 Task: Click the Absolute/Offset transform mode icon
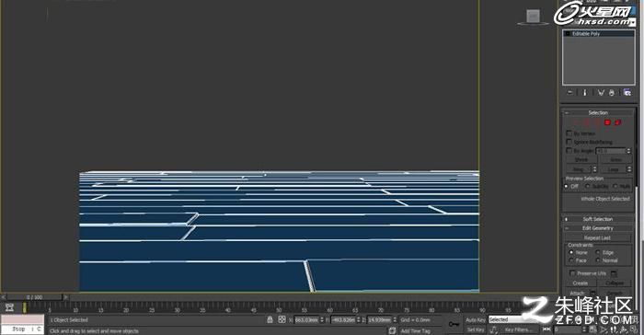282,319
